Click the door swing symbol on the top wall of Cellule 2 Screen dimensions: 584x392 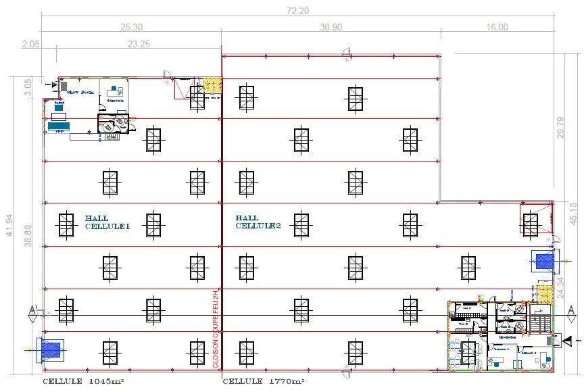point(346,53)
